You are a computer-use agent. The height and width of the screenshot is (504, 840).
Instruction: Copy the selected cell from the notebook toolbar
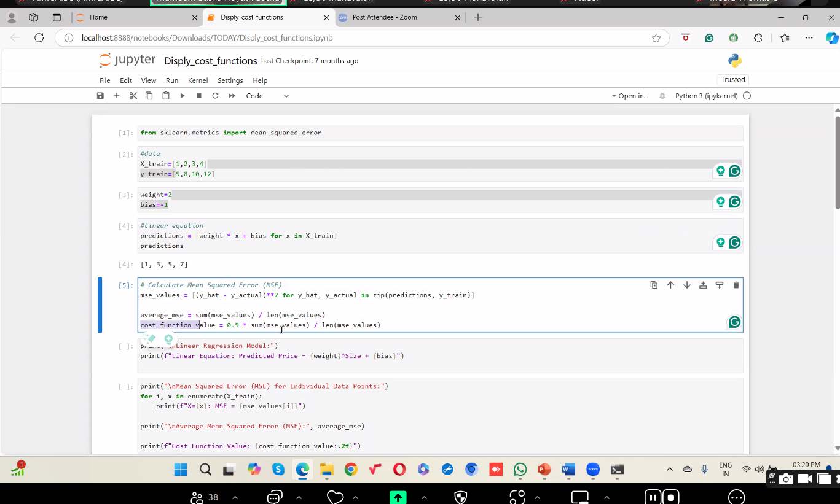(149, 96)
